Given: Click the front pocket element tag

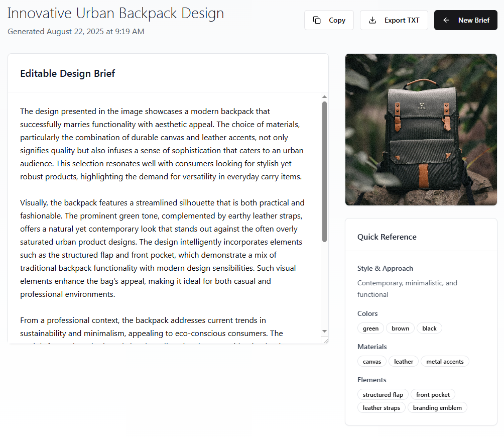Looking at the screenshot, I should [433, 394].
